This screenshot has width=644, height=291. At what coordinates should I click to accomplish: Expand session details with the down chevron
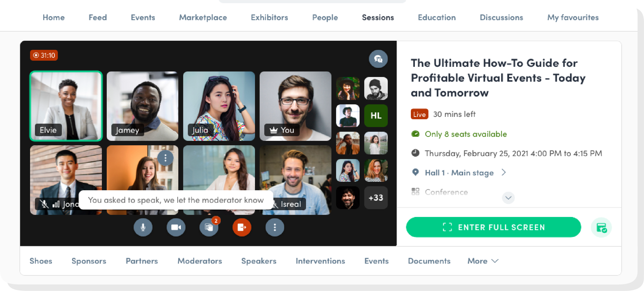point(508,198)
